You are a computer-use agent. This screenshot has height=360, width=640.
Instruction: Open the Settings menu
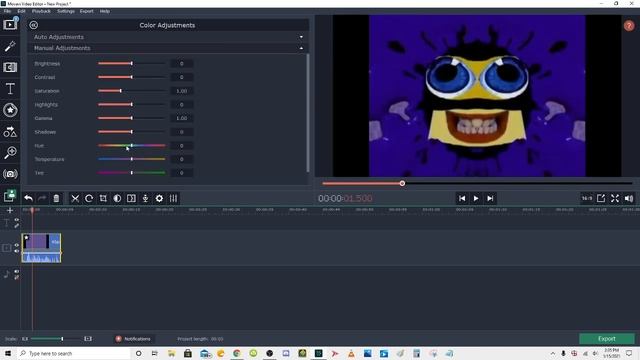click(x=66, y=11)
